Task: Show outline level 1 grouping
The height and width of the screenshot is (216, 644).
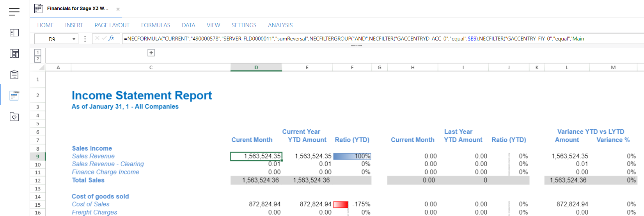Action: pos(38,52)
